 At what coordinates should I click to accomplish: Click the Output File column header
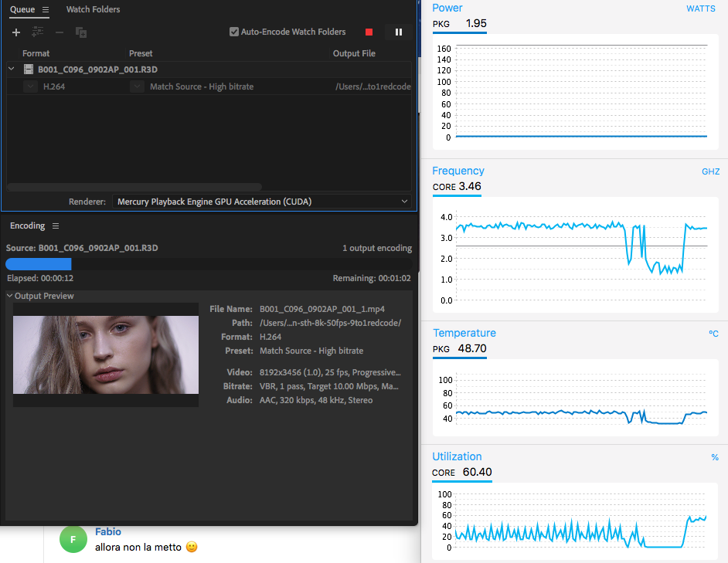[354, 53]
